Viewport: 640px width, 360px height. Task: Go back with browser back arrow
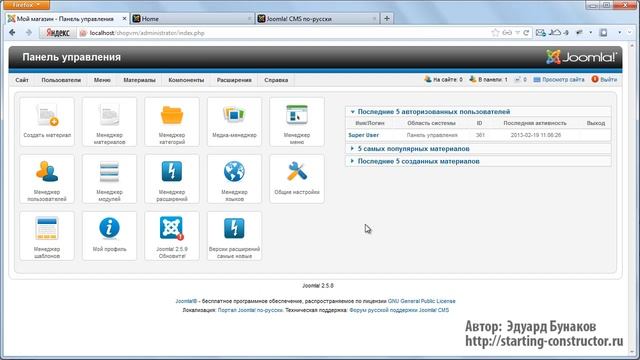pos(12,33)
